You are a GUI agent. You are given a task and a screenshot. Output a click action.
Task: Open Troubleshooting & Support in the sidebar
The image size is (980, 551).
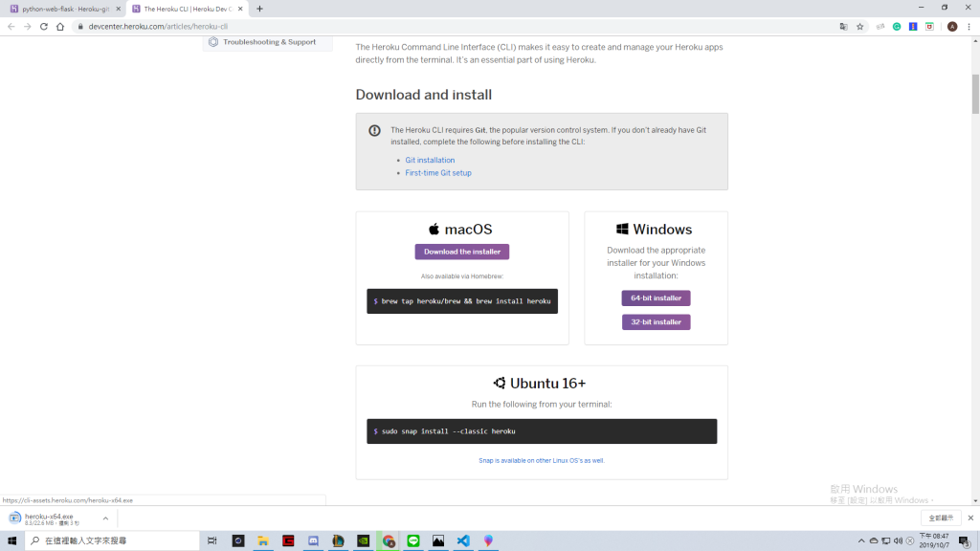(x=269, y=42)
